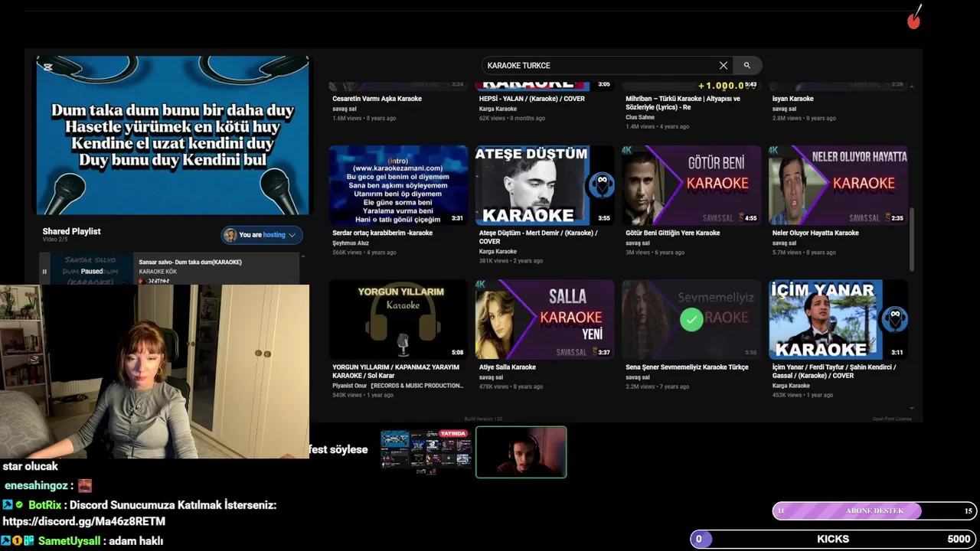Clear the KARAOKE TURKCE search text
The width and height of the screenshot is (980, 551).
pyautogui.click(x=723, y=66)
